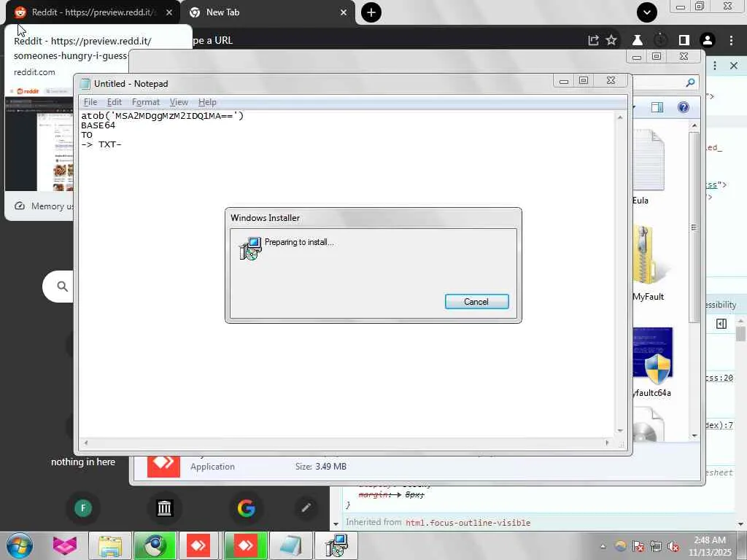The image size is (747, 560).
Task: Cancel the Windows Installer dialog
Action: (x=476, y=301)
